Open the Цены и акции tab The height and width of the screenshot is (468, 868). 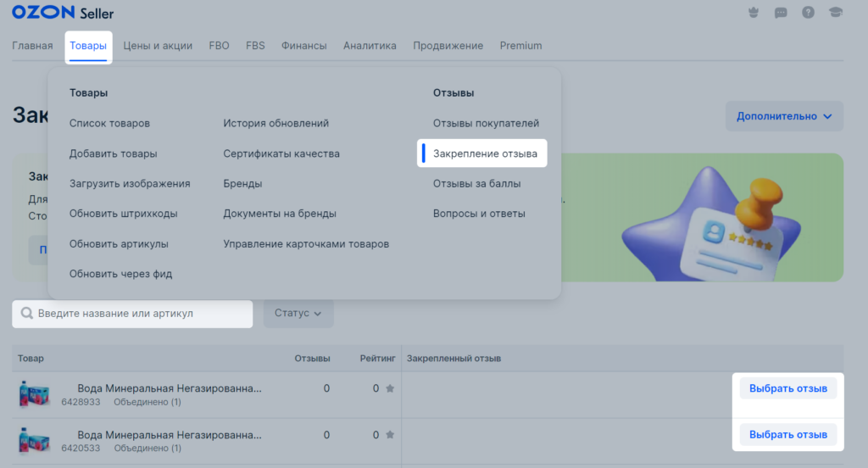[158, 46]
